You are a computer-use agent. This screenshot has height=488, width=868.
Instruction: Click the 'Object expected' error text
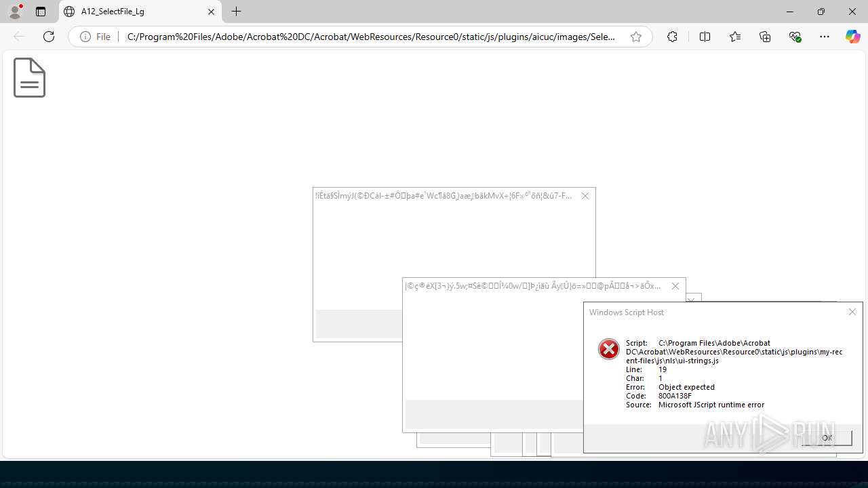coord(686,387)
